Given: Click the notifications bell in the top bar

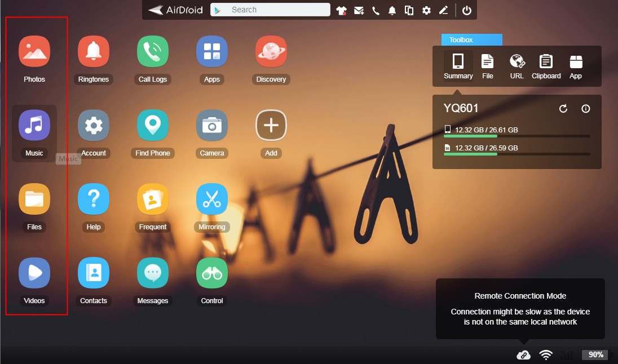Looking at the screenshot, I should (x=392, y=9).
